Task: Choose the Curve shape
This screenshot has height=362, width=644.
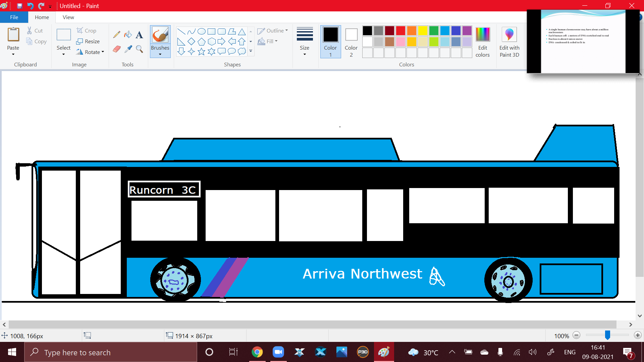Action: [x=191, y=32]
